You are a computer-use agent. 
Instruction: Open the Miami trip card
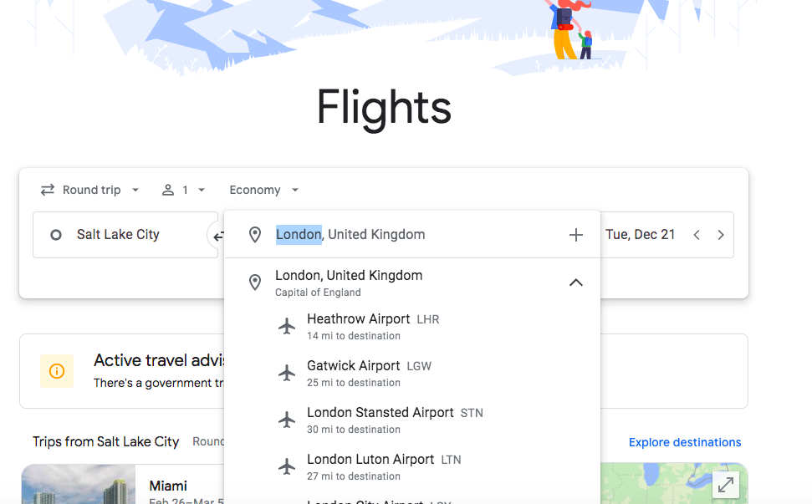coord(167,485)
